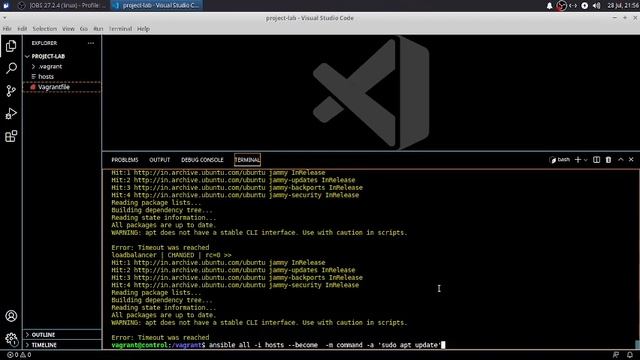The image size is (640, 360).
Task: Open the File menu
Action: (x=7, y=29)
